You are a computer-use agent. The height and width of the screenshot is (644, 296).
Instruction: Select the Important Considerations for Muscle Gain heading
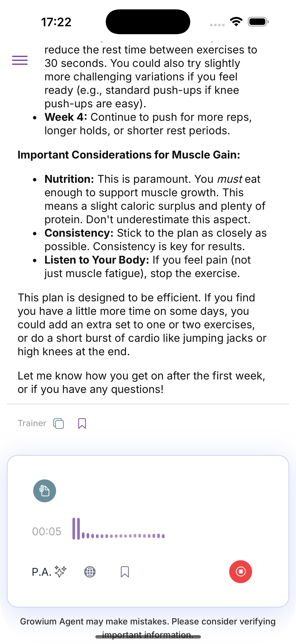pos(129,155)
